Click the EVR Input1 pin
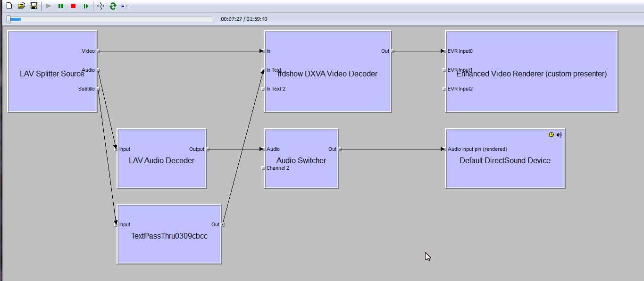This screenshot has height=281, width=644. [444, 70]
